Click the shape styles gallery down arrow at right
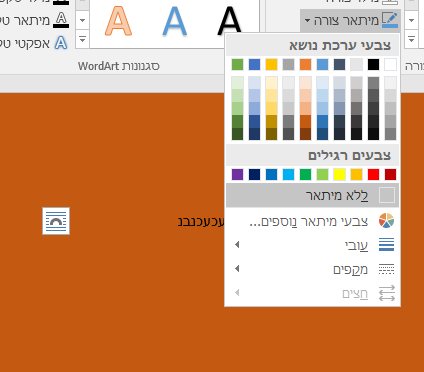 411,20
